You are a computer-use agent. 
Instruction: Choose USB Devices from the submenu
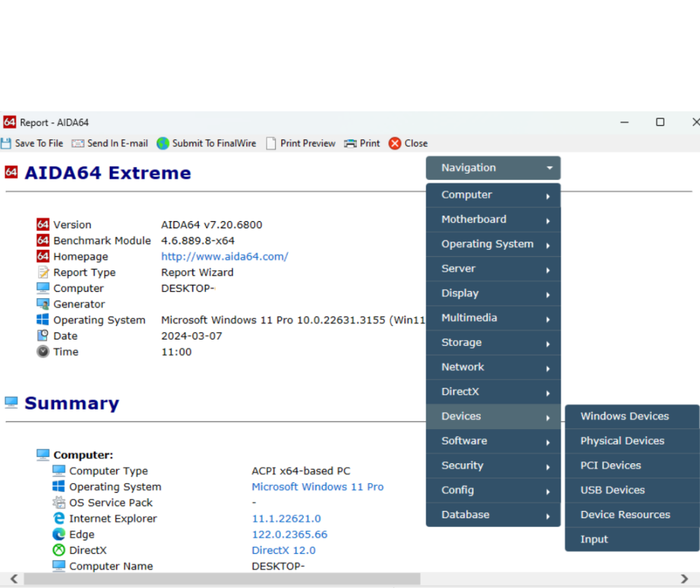(631, 490)
